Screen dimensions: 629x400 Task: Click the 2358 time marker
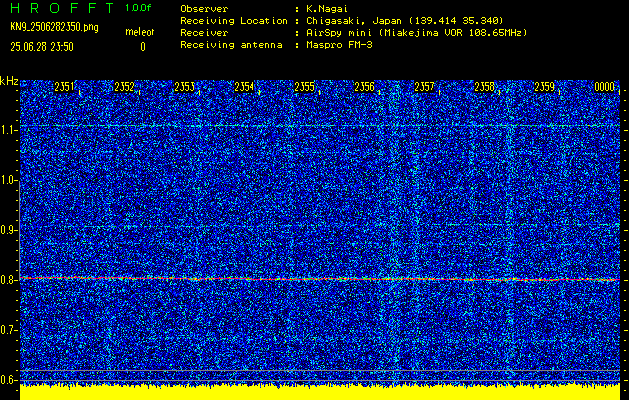pos(485,87)
